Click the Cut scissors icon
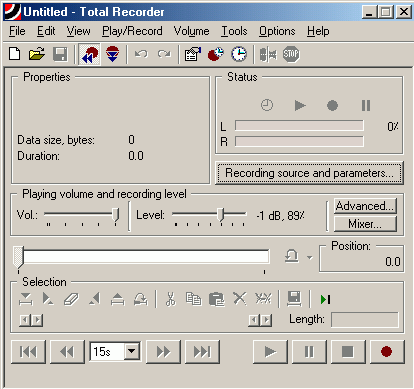This screenshot has height=389, width=414. pos(170,299)
